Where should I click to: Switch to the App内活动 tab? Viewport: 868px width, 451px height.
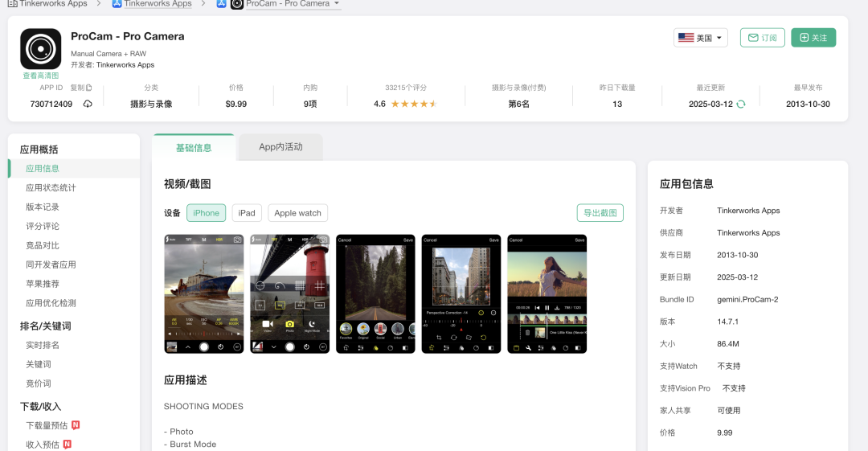coord(280,147)
